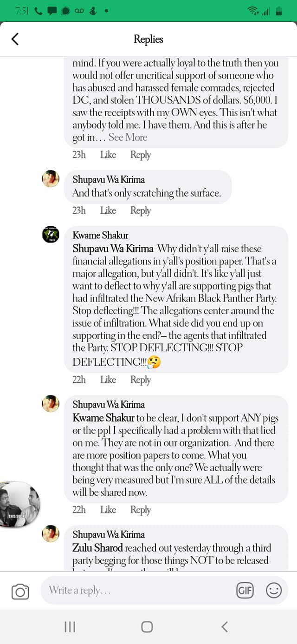This screenshot has width=297, height=644.
Task: Expand the truncated comment with See More
Action: point(128,138)
